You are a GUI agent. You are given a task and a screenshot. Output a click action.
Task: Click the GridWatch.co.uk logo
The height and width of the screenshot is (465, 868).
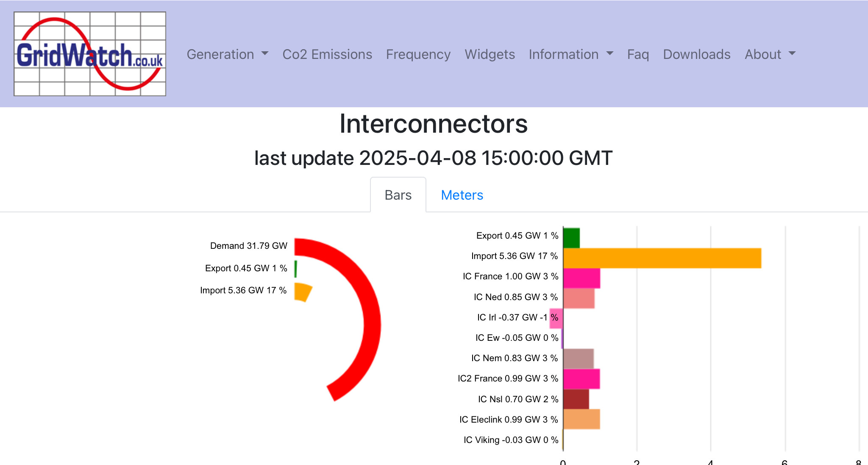pos(90,54)
